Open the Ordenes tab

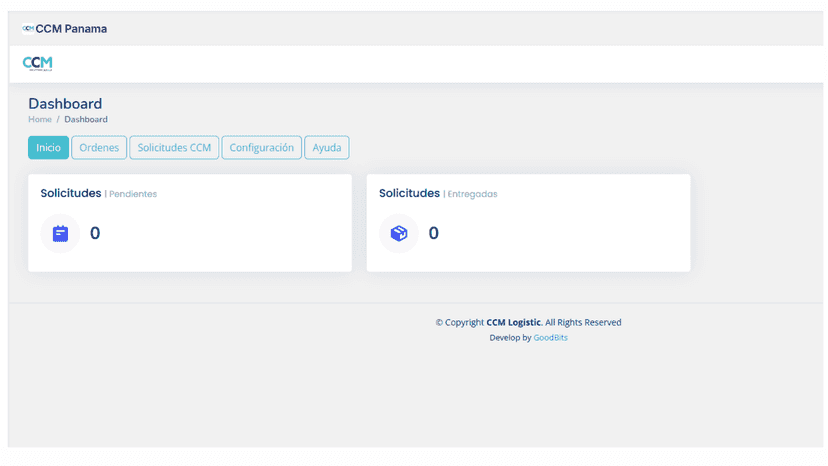pos(99,147)
